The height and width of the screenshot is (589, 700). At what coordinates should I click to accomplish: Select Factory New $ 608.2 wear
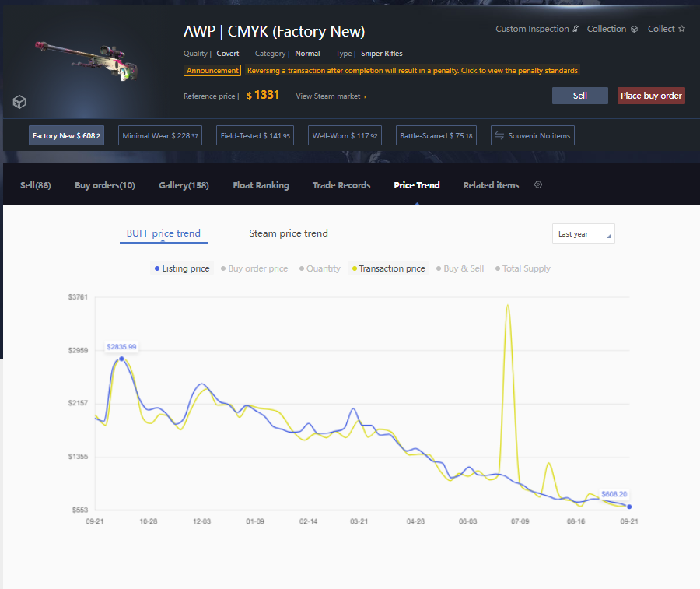67,135
